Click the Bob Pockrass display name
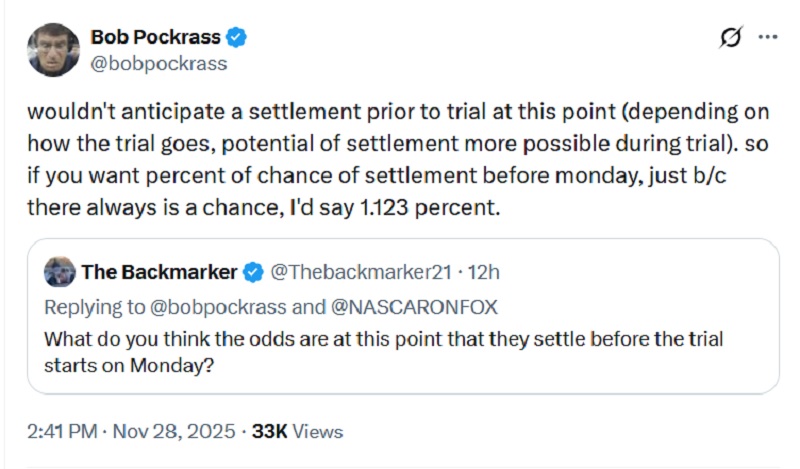Image resolution: width=800 pixels, height=469 pixels. [x=154, y=38]
